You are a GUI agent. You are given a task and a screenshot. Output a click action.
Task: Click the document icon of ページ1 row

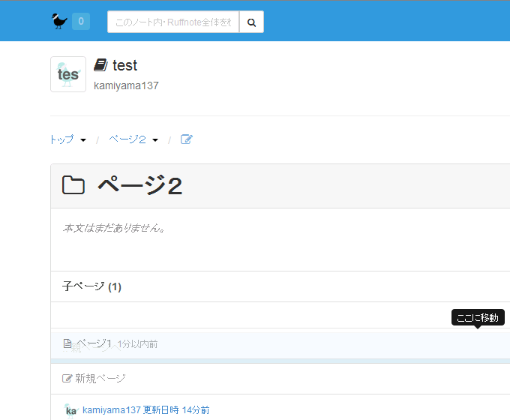pos(67,343)
